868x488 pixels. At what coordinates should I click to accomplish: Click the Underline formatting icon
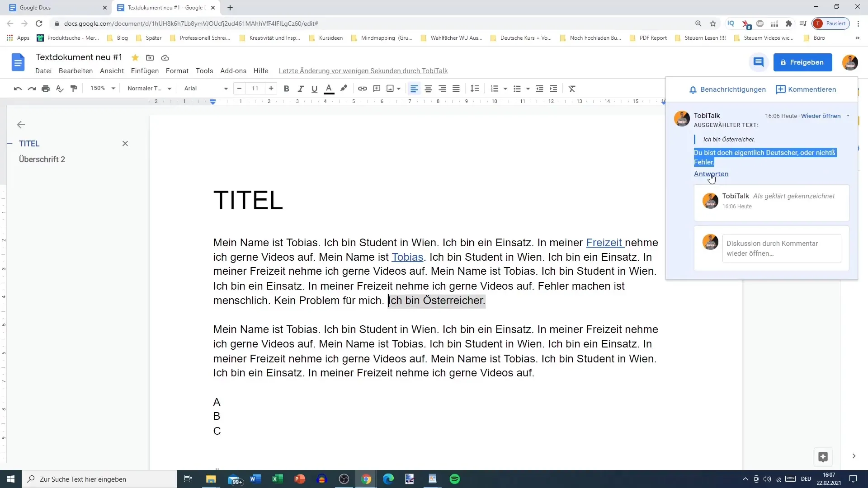pos(315,88)
